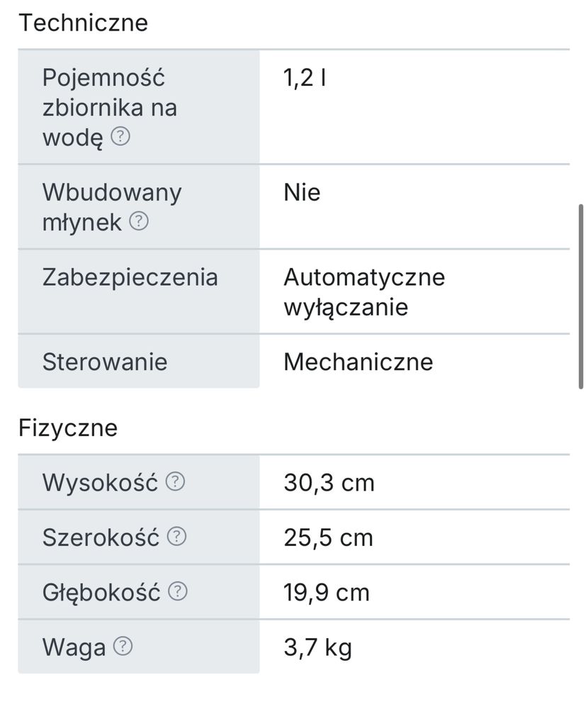Click the Zabezpieczenia row label
Viewport: 588px width, 709px height.
click(130, 277)
